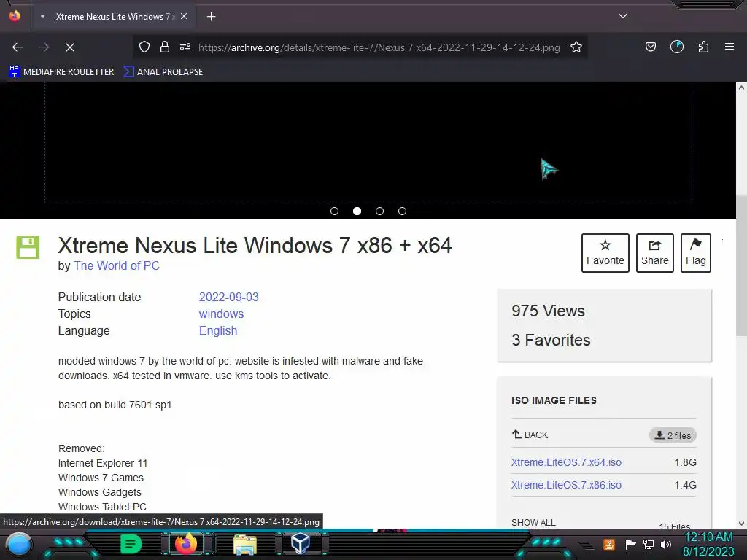The image size is (747, 560).
Task: Open the Action Center flag tray icon
Action: tap(630, 544)
